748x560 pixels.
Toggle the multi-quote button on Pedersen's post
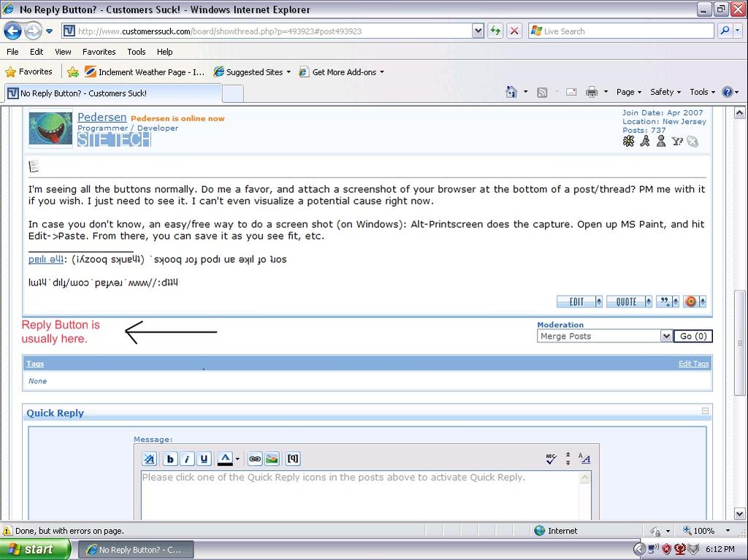666,302
